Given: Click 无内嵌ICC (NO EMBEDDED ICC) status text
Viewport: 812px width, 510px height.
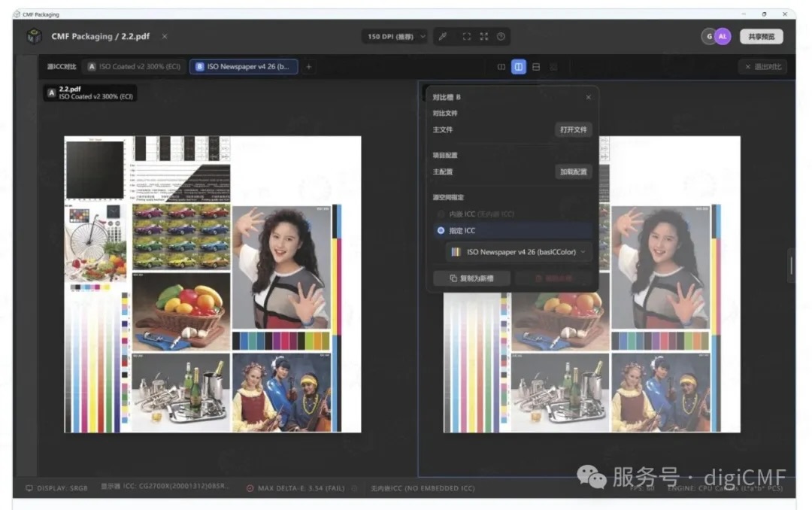Looking at the screenshot, I should 423,488.
